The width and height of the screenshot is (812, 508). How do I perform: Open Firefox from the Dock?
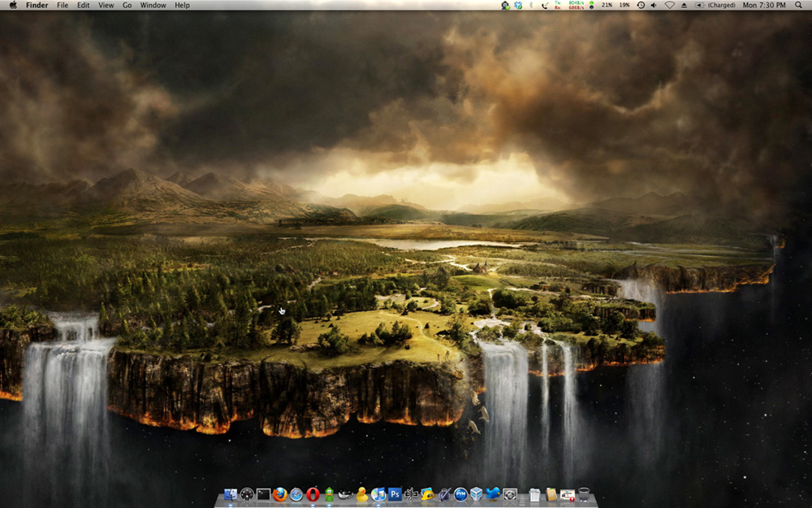(x=280, y=494)
